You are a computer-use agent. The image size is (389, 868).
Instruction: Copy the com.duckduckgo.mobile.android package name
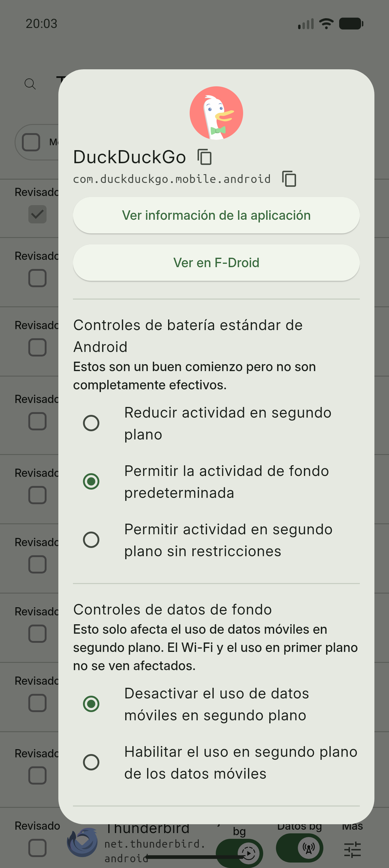click(289, 179)
